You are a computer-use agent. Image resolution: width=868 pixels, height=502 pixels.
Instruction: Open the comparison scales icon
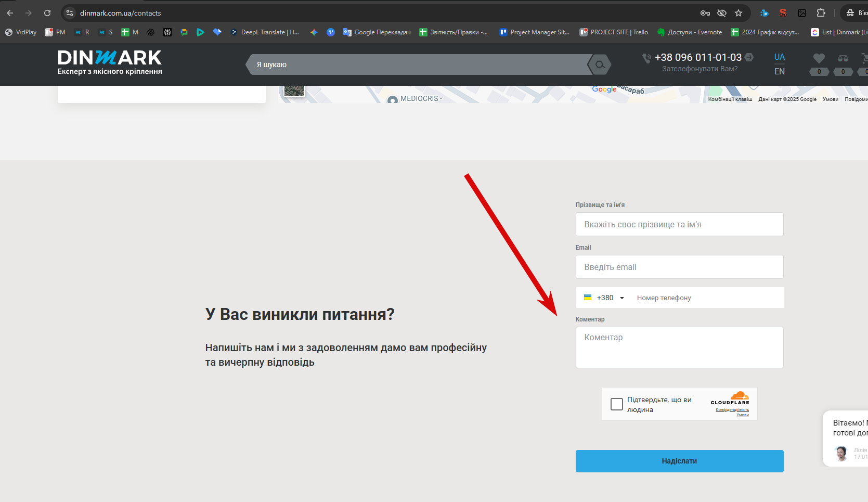pyautogui.click(x=843, y=58)
